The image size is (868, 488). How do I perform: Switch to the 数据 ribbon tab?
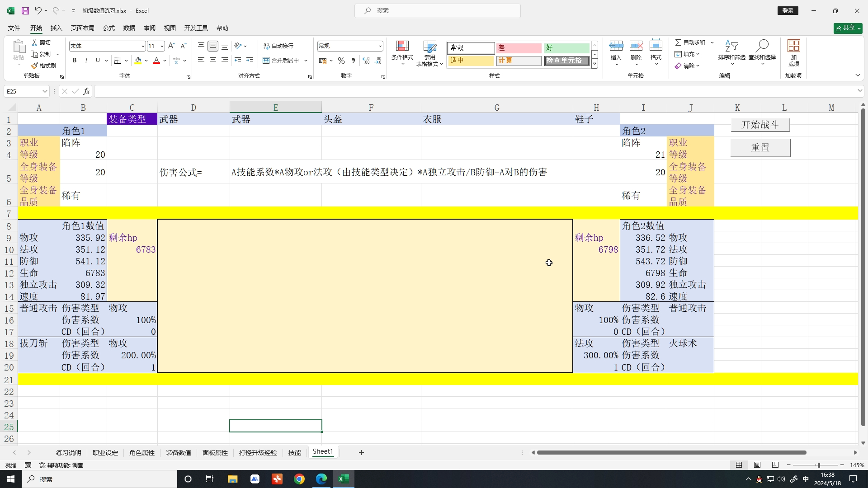(129, 28)
